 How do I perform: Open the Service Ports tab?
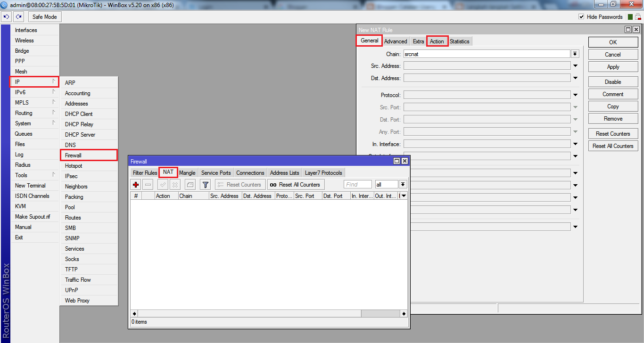216,173
